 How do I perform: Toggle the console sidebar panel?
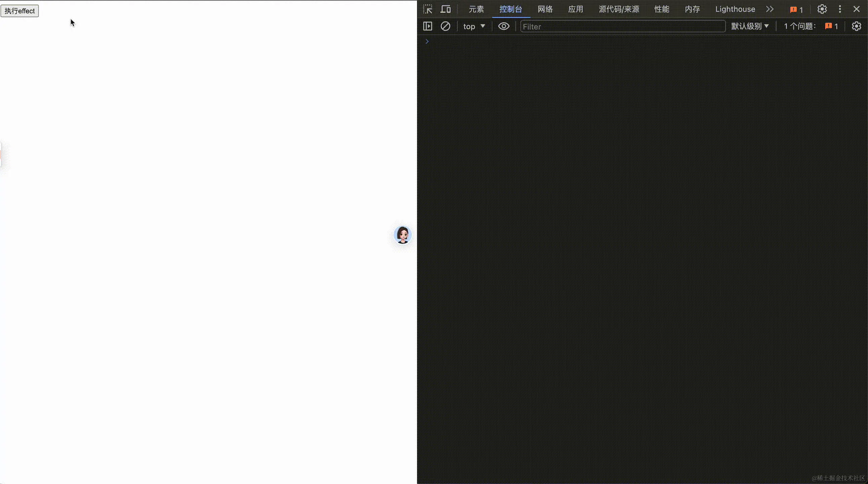click(427, 26)
